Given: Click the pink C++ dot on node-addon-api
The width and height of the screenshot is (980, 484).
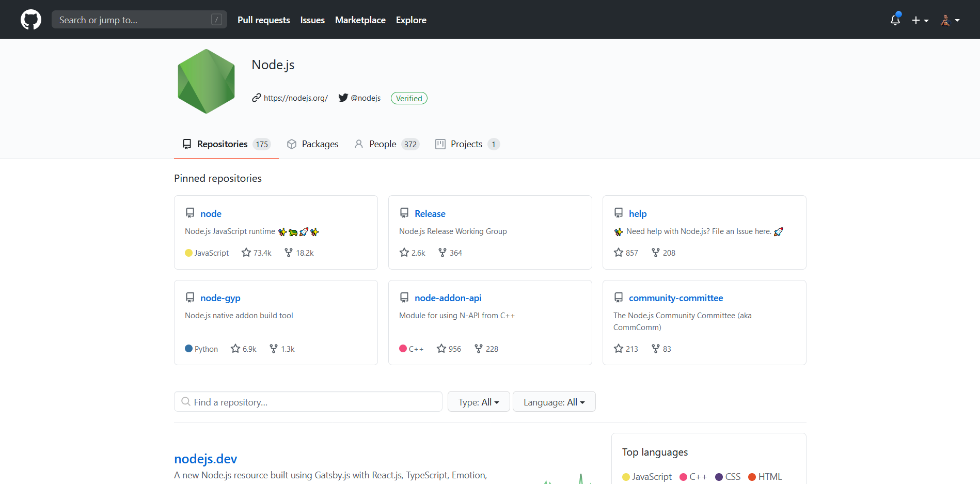Looking at the screenshot, I should pos(403,349).
